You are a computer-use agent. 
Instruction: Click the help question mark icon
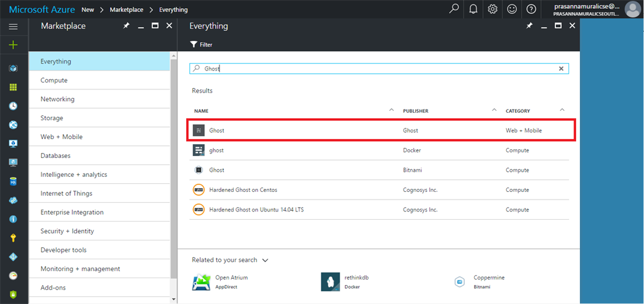531,9
